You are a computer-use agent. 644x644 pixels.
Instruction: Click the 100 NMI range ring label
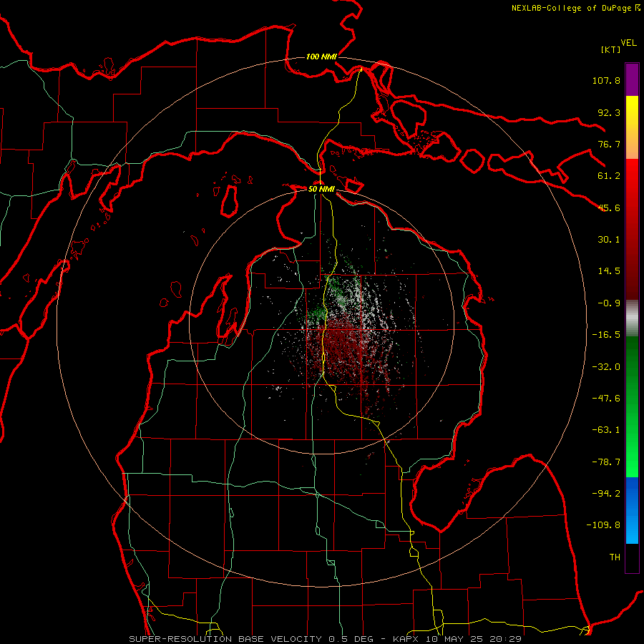(321, 57)
